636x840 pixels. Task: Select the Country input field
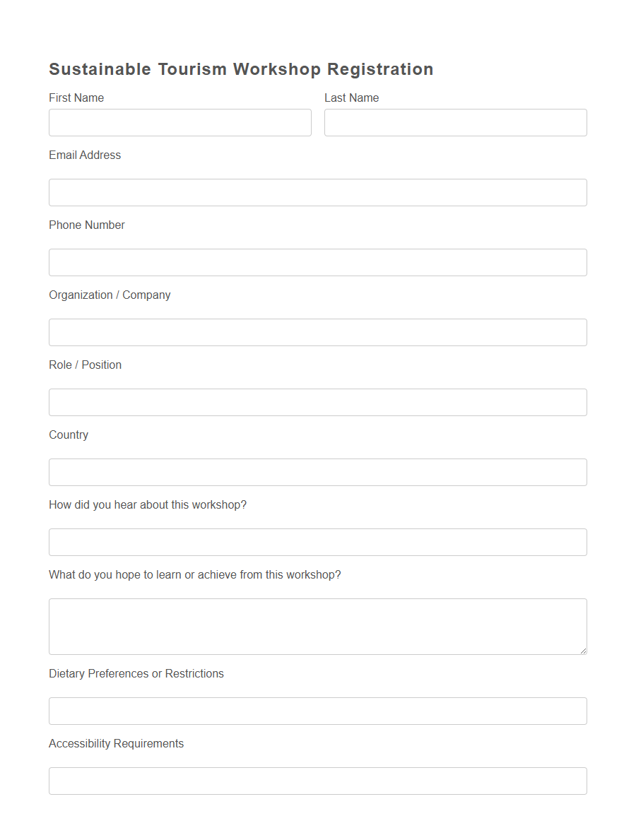(x=317, y=472)
